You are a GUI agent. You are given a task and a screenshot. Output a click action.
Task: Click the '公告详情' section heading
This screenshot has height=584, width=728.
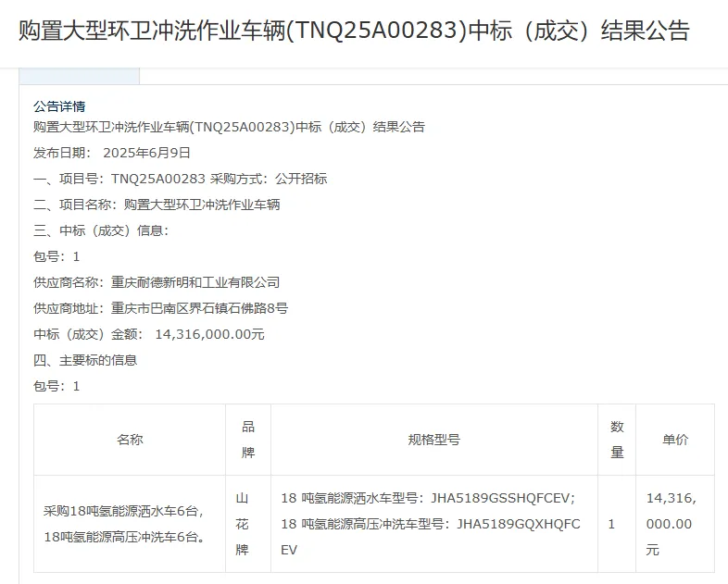[59, 106]
